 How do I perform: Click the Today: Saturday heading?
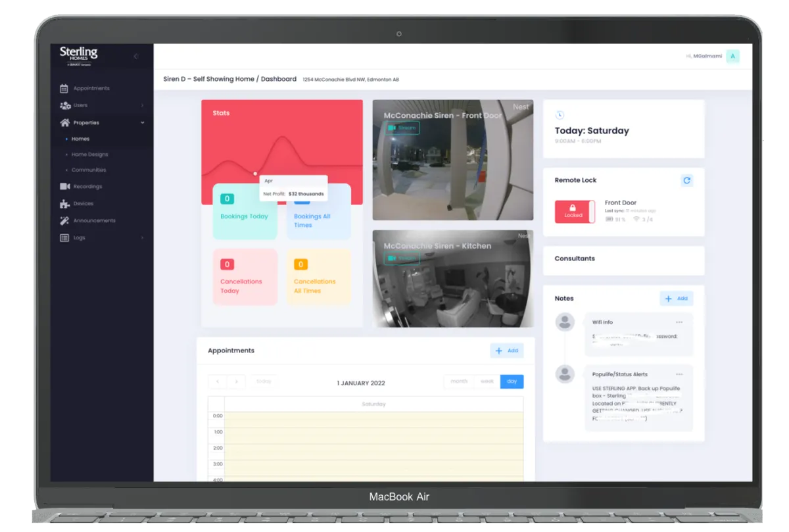(592, 131)
